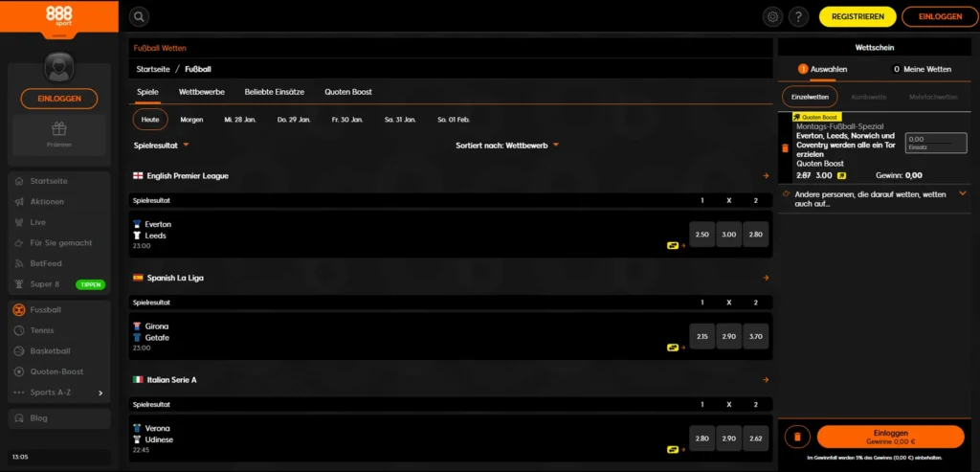Open Meine Wetten tab
Image resolution: width=980 pixels, height=472 pixels.
(x=923, y=69)
